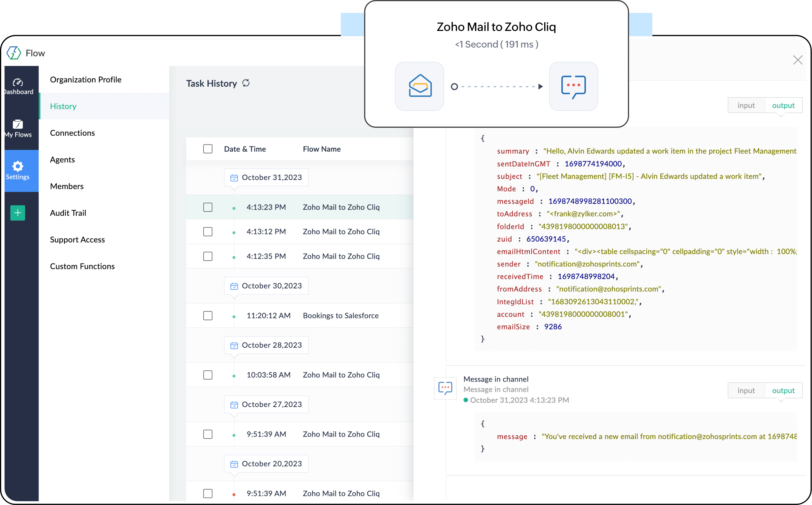Click the green plus create button
This screenshot has height=505, width=812.
coord(18,213)
